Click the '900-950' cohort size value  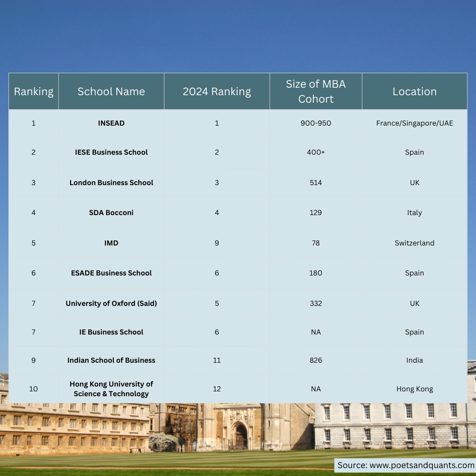point(316,123)
